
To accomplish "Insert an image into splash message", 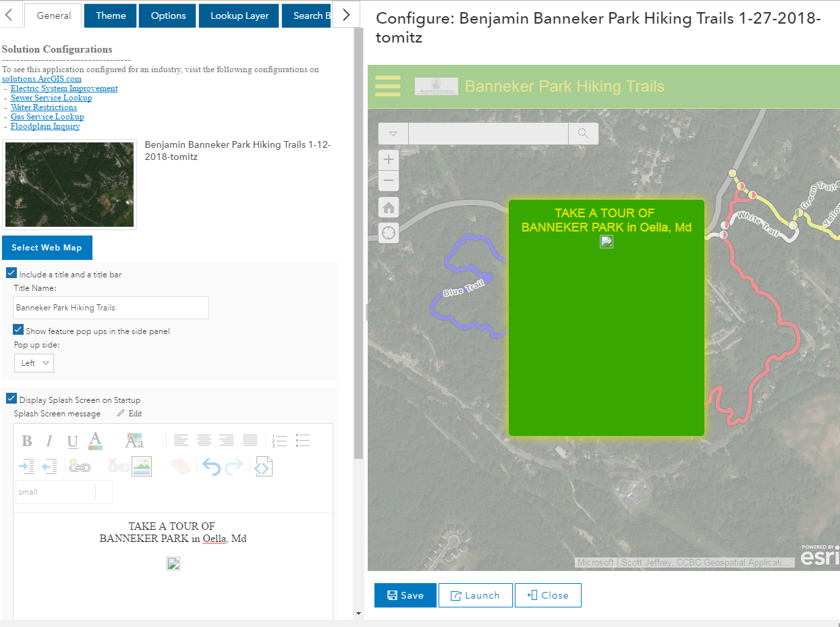I will coord(142,466).
